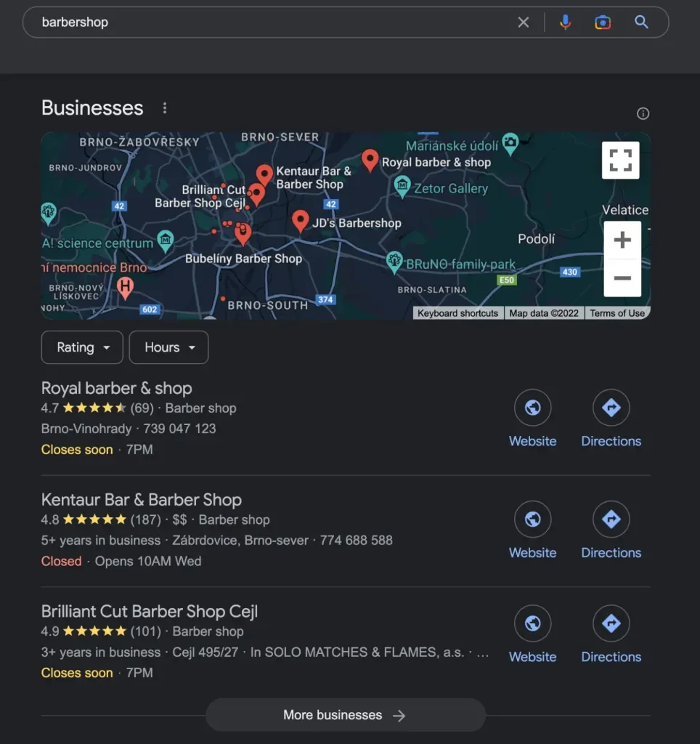Open the three-dot menu beside Businesses
Screen dimensions: 700x744
point(165,108)
